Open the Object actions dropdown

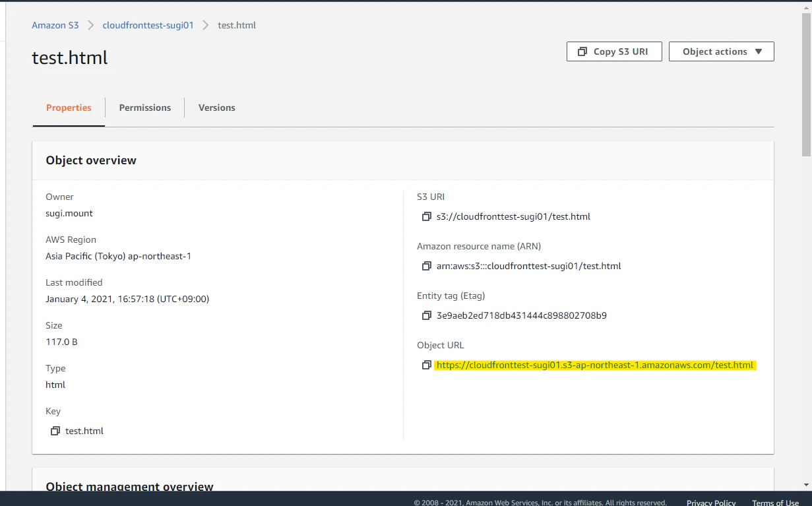[722, 51]
